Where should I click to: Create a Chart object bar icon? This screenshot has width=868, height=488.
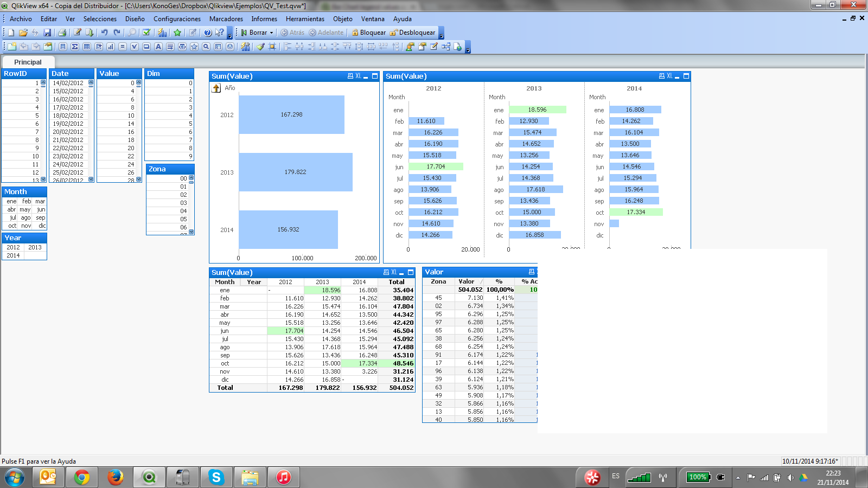111,47
